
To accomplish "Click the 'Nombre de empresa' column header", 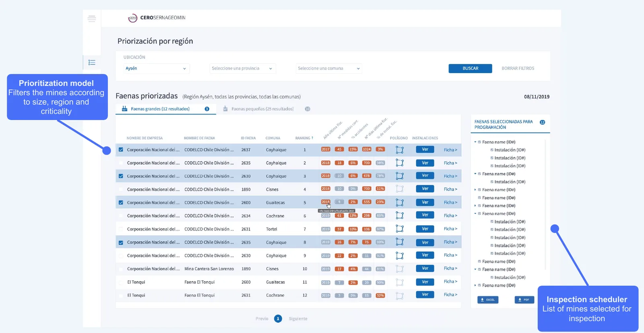I will (x=144, y=138).
